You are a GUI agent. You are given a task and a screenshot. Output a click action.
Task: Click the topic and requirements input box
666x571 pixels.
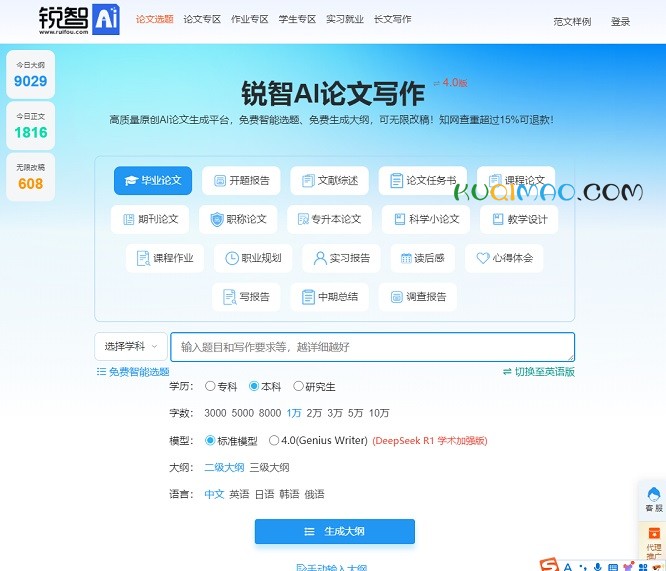point(373,347)
